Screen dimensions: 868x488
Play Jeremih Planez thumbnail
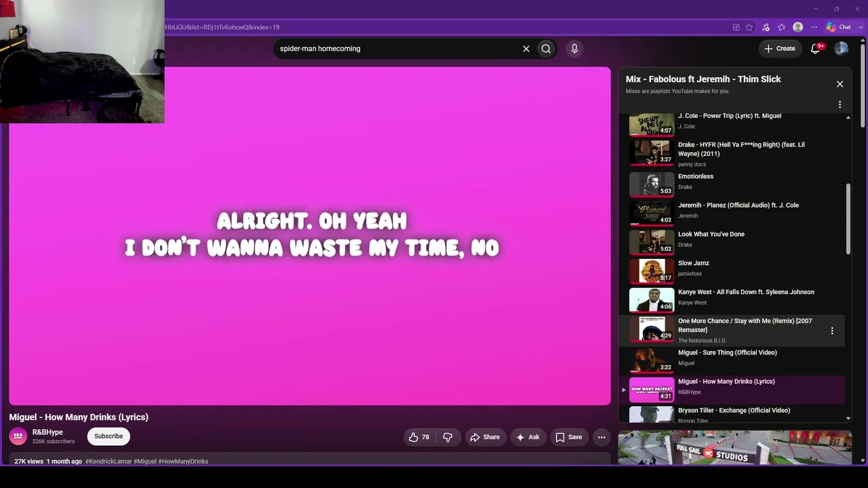click(x=652, y=213)
